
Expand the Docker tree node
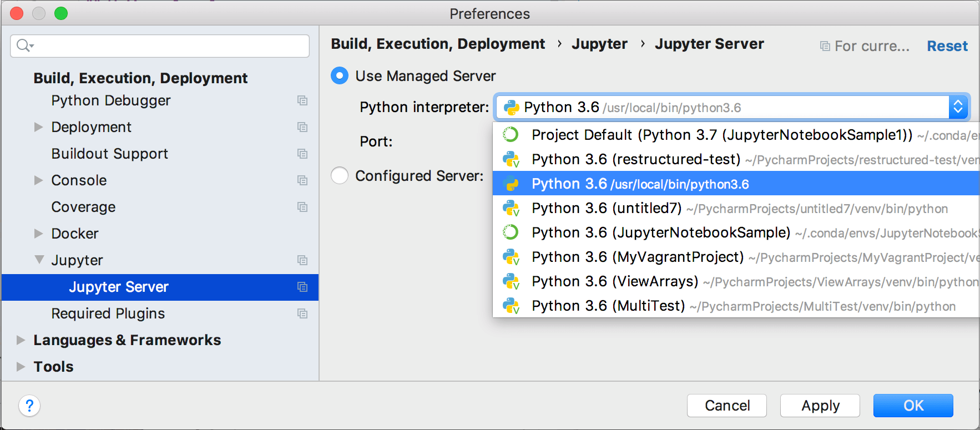[38, 234]
